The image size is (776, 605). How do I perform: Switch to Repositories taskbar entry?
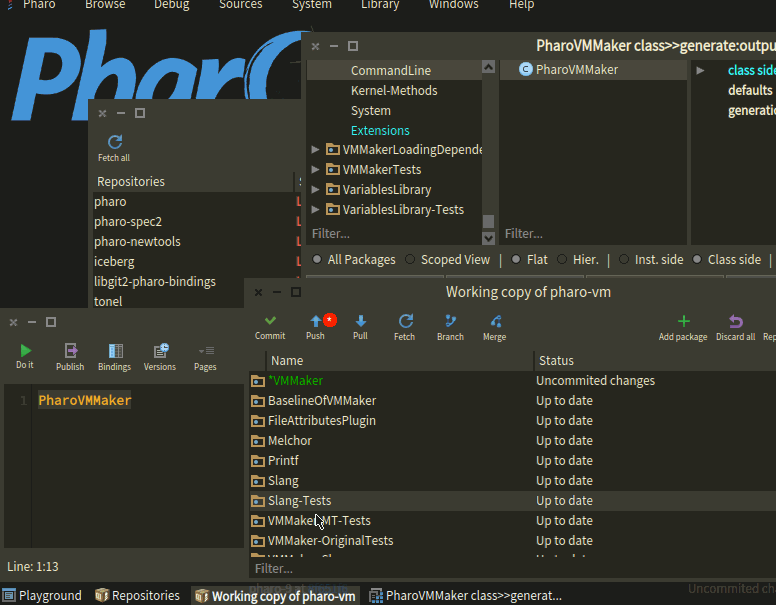tap(138, 595)
